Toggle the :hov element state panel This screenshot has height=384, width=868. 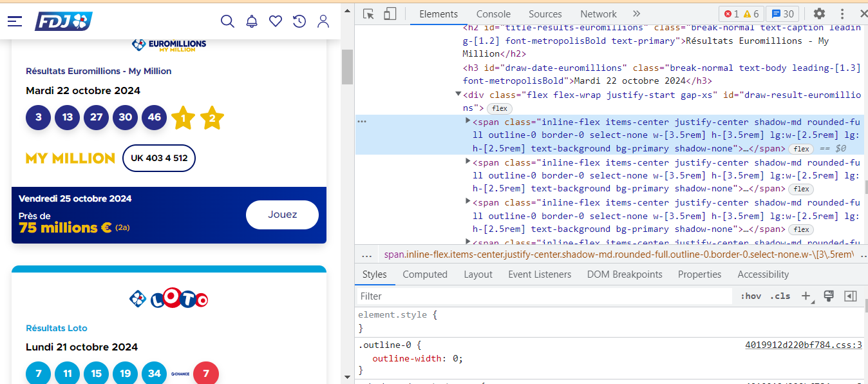point(751,296)
